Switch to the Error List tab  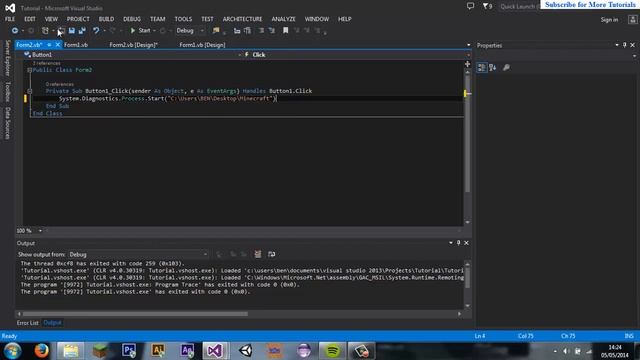click(x=27, y=323)
